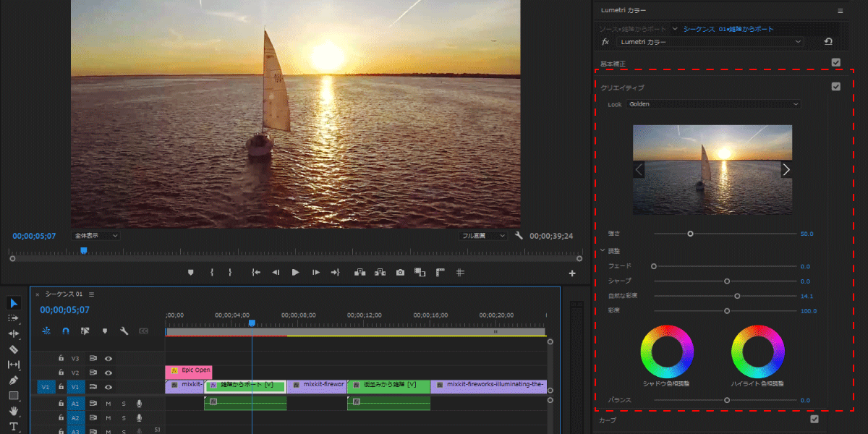Enable voice-over record on track A1
The height and width of the screenshot is (434, 868).
(x=139, y=404)
